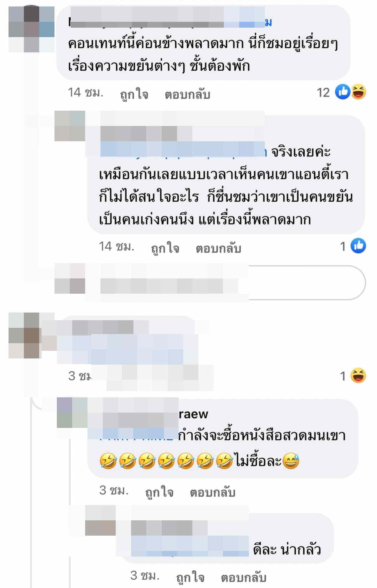Click the haha reaction beside the 3-hour comment
377x588 pixels.
[x=358, y=376]
